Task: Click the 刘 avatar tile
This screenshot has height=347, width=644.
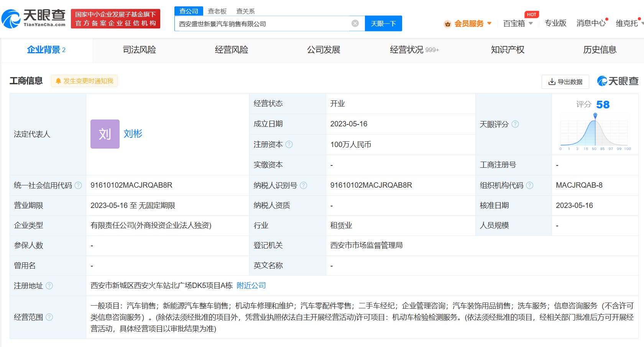Action: pos(105,134)
